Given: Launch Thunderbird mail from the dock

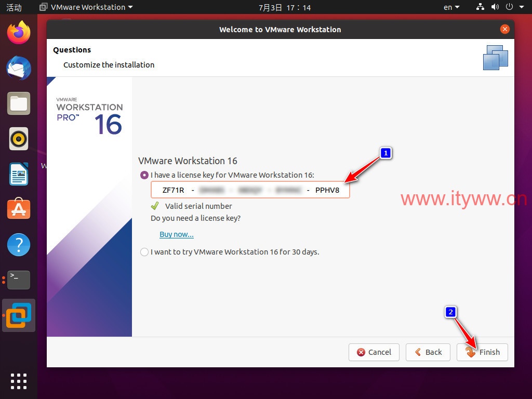Looking at the screenshot, I should pyautogui.click(x=19, y=68).
